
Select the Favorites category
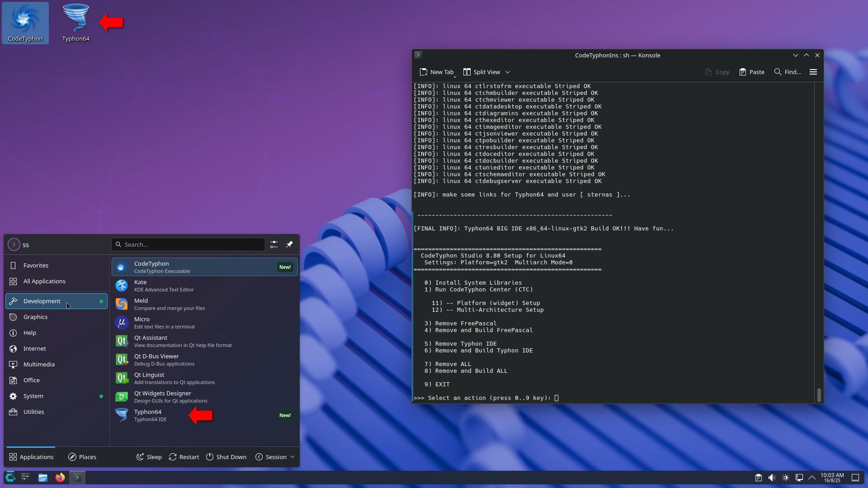click(x=57, y=265)
